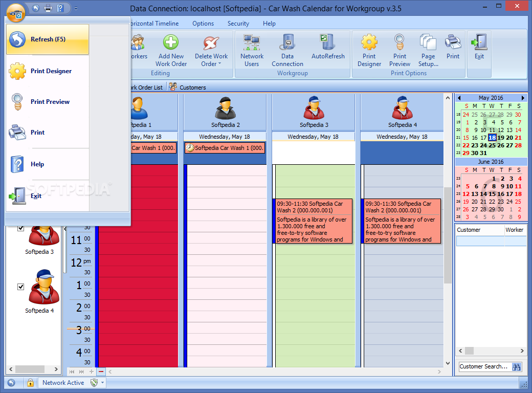
Task: Open Help from the application menu
Action: tap(48, 164)
